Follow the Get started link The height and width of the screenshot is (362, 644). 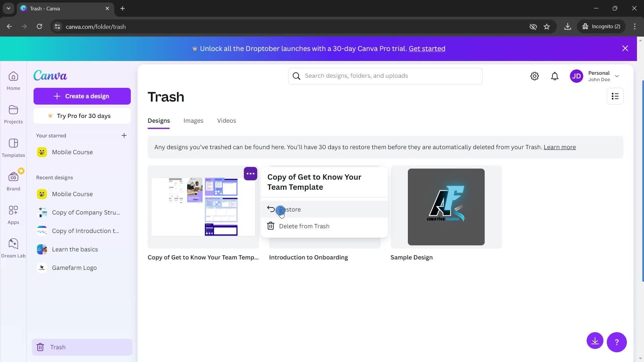point(427,49)
